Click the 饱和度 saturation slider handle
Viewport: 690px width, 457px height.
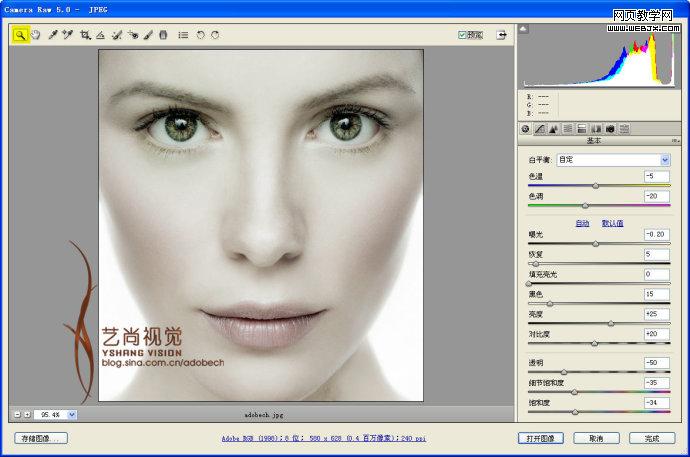pos(575,412)
